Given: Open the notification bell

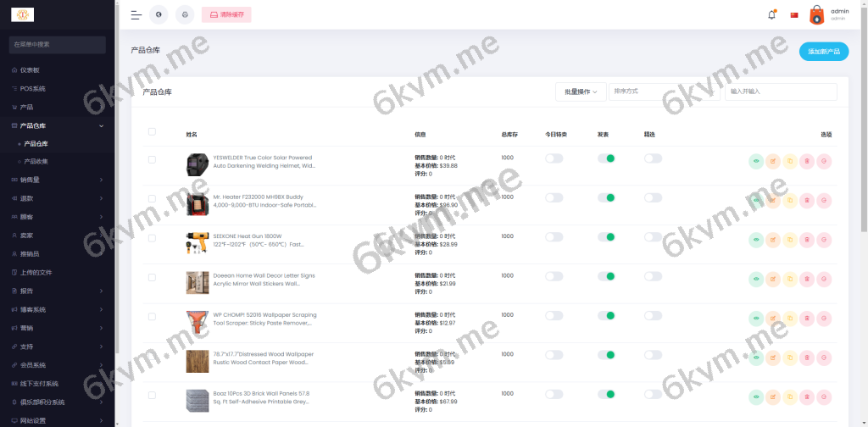Looking at the screenshot, I should point(771,14).
